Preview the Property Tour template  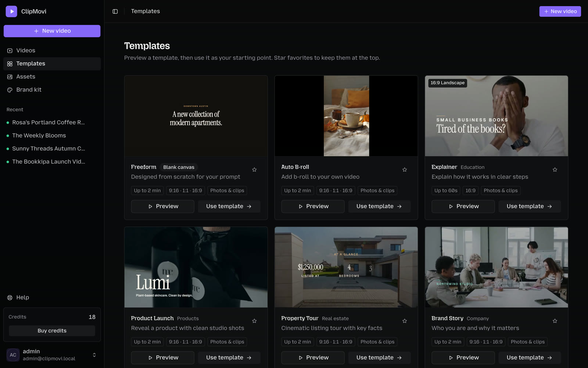(313, 358)
